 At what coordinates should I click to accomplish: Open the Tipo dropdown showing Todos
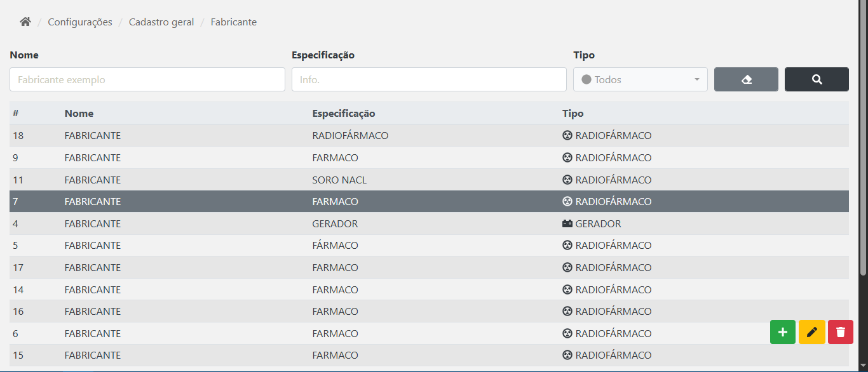click(640, 79)
